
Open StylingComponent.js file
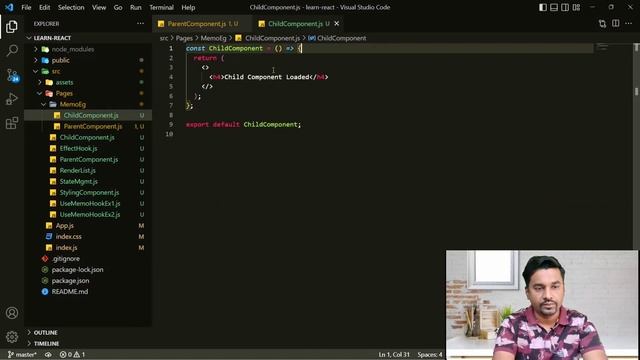89,192
